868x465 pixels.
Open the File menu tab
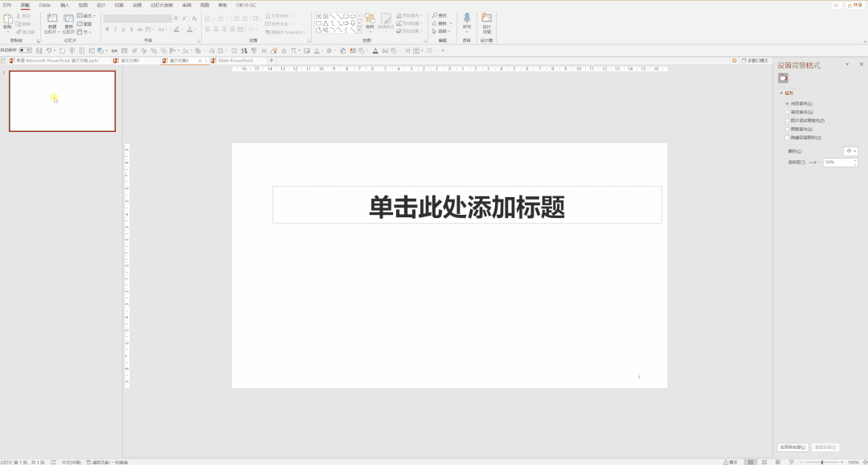click(6, 5)
